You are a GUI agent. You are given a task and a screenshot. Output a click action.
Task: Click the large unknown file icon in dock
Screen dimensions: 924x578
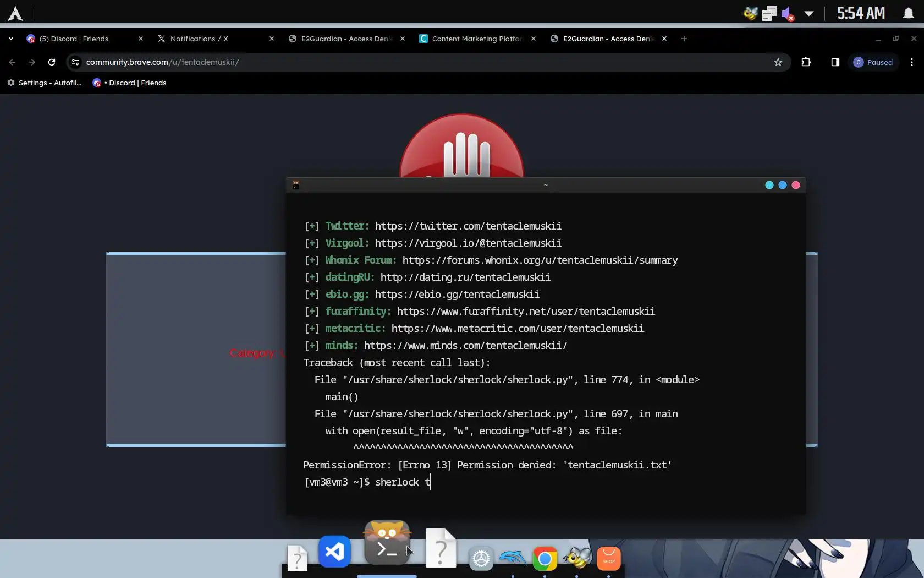pos(441,548)
